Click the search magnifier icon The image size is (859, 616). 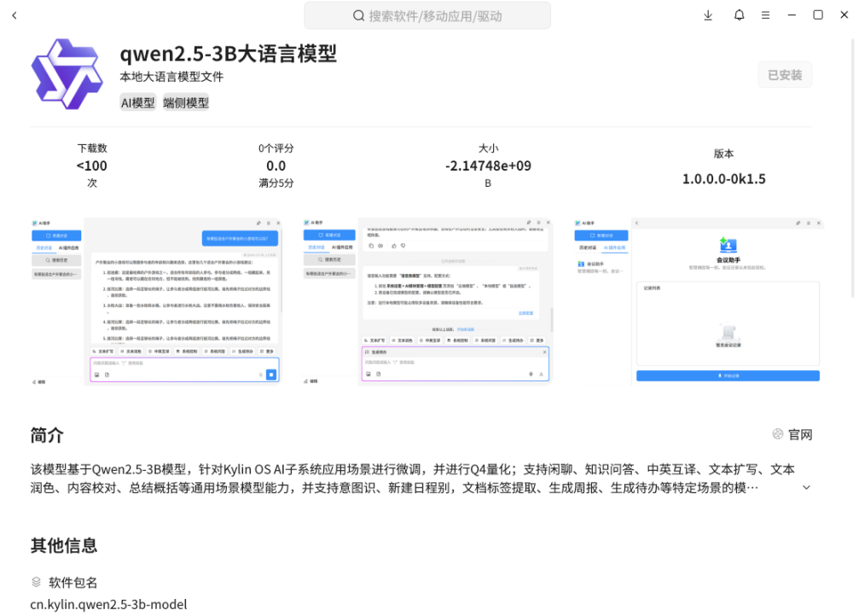[359, 16]
